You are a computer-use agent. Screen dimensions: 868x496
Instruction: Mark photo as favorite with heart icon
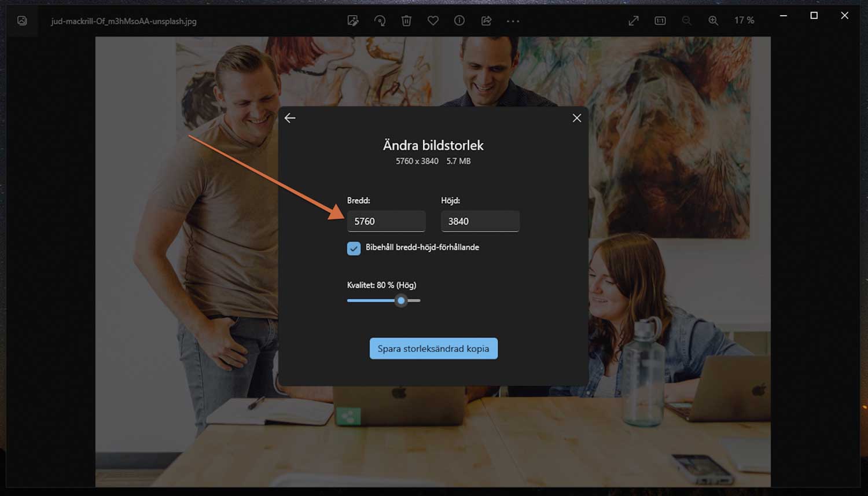(x=433, y=21)
